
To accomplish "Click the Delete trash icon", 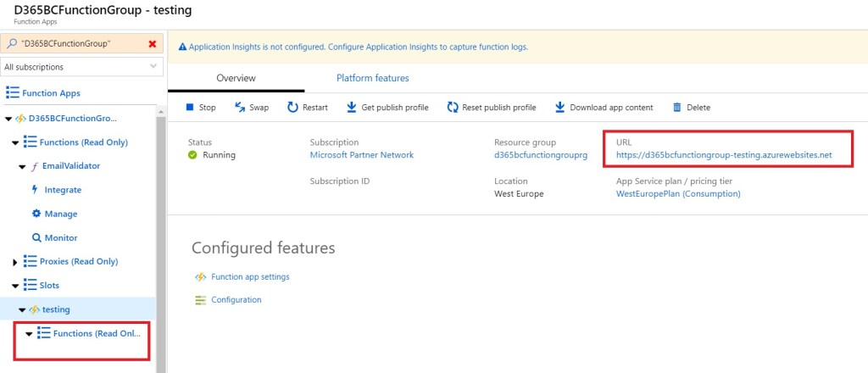I will (x=676, y=108).
